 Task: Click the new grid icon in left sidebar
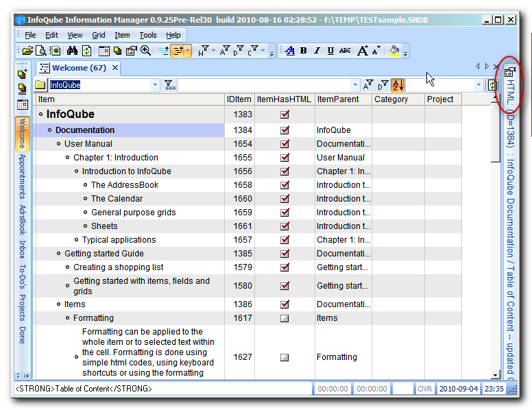pyautogui.click(x=23, y=73)
